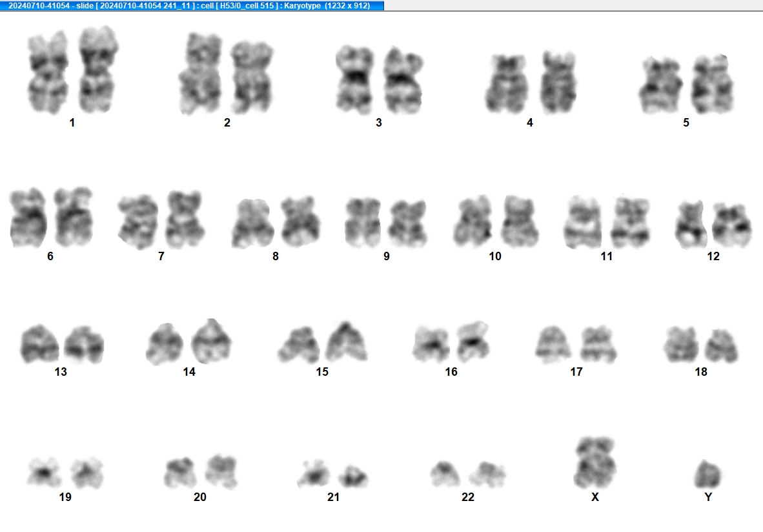Pick the right chromosome 2 image
Viewport: 763px width, 532px height.
(252, 77)
